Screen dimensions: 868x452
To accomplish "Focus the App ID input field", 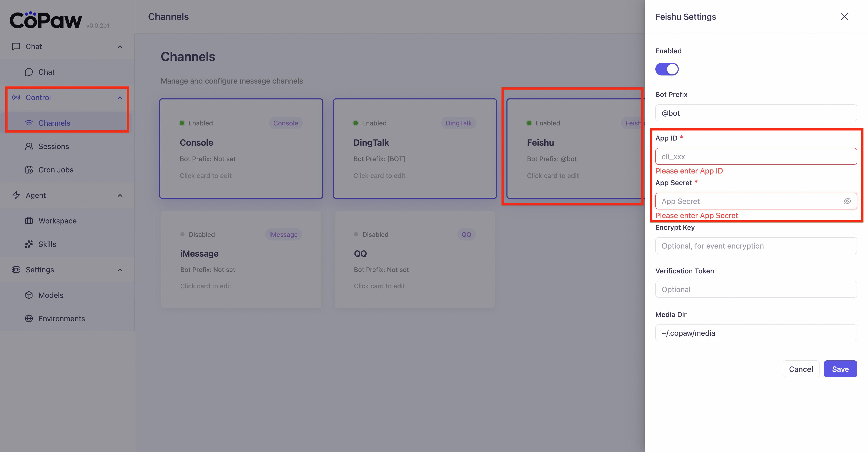I will pos(756,157).
